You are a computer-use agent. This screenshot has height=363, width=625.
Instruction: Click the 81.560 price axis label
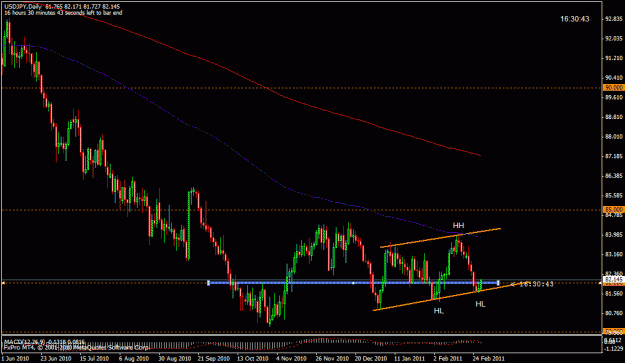pyautogui.click(x=614, y=293)
